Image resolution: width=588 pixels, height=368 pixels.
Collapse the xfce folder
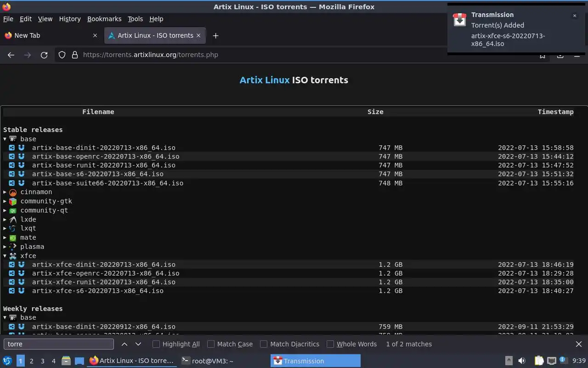[5, 256]
